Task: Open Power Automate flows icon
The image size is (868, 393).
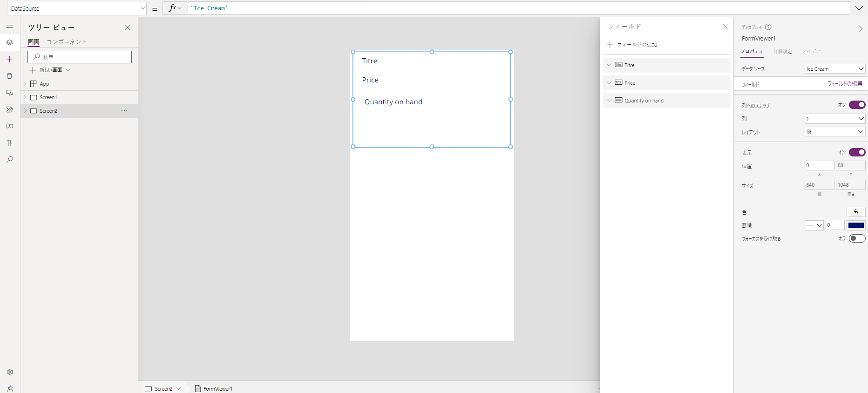Action: 10,109
